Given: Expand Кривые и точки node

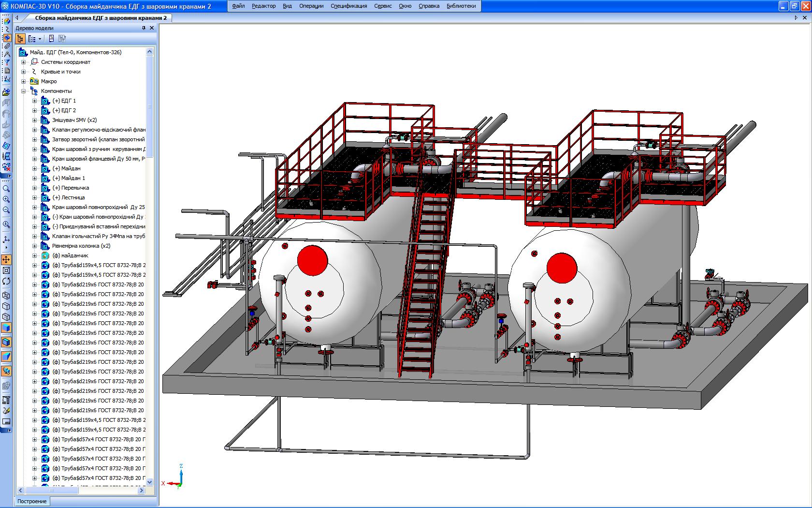Looking at the screenshot, I should pyautogui.click(x=23, y=72).
